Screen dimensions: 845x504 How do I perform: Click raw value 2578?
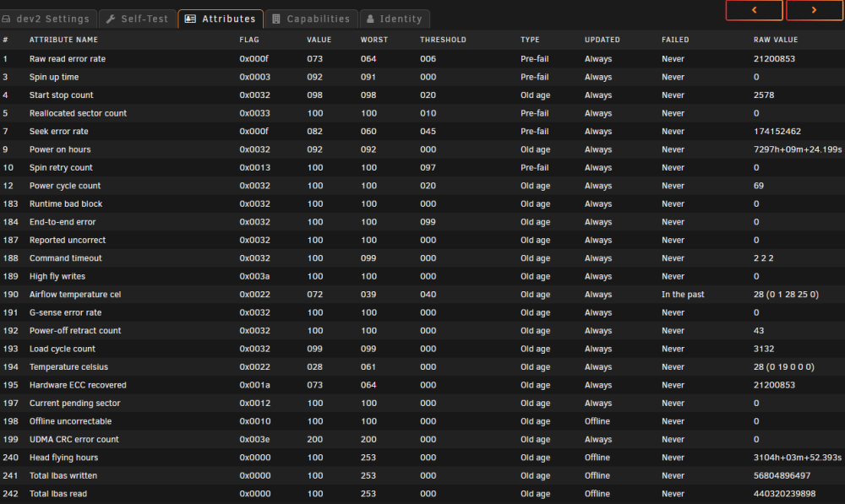tap(764, 95)
